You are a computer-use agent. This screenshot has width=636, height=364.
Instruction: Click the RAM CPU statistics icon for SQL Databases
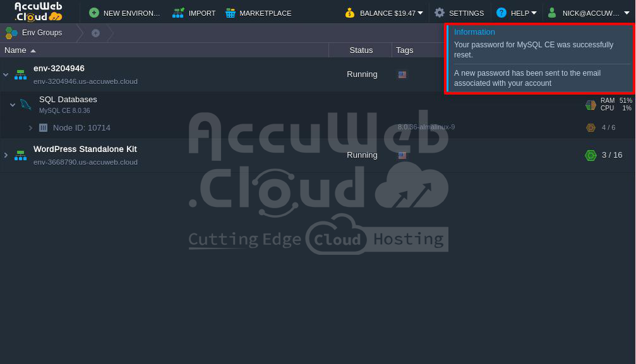pyautogui.click(x=591, y=105)
